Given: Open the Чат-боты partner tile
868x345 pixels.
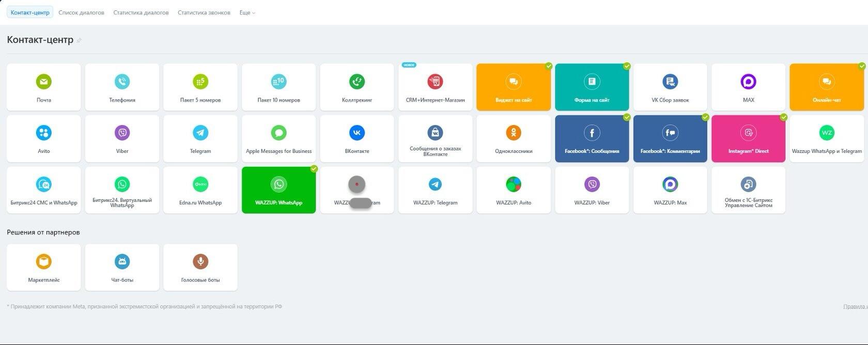Looking at the screenshot, I should [x=122, y=268].
